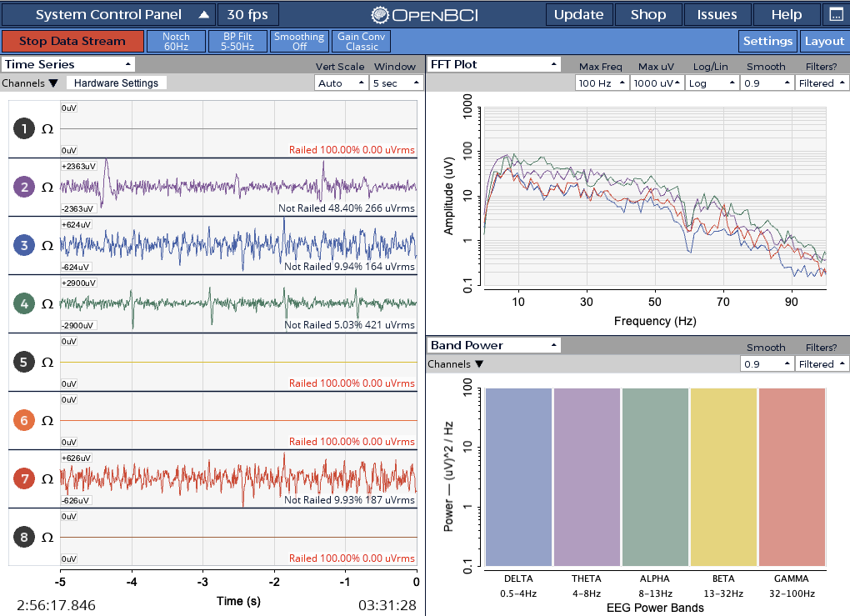Image resolution: width=850 pixels, height=616 pixels.
Task: Open the Max Freq 100 Hz dropdown
Action: pyautogui.click(x=602, y=83)
